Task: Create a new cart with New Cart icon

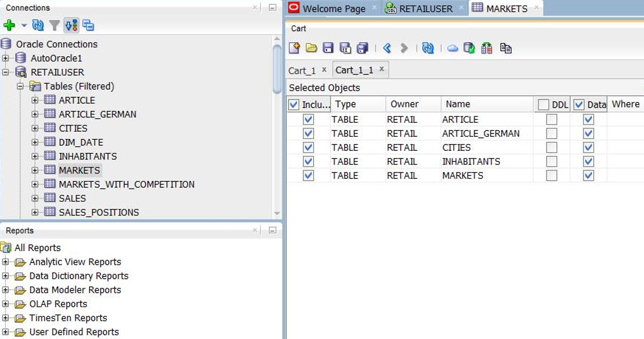Action: 294,48
